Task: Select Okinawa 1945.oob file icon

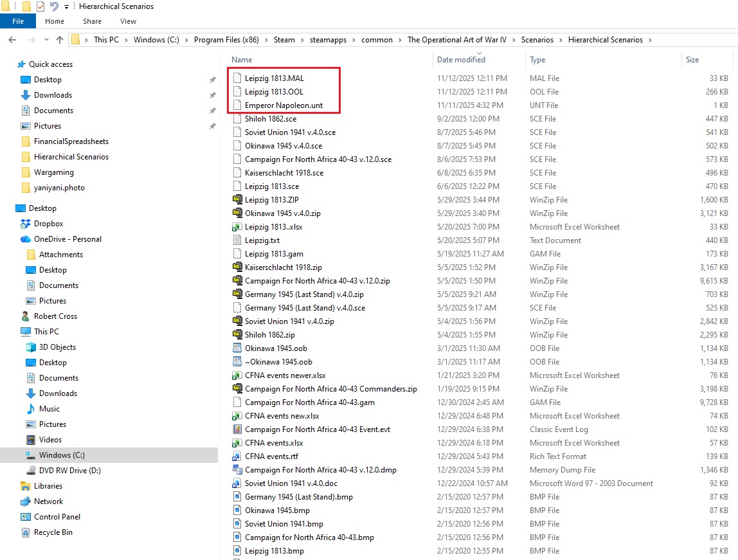Action: (x=237, y=348)
